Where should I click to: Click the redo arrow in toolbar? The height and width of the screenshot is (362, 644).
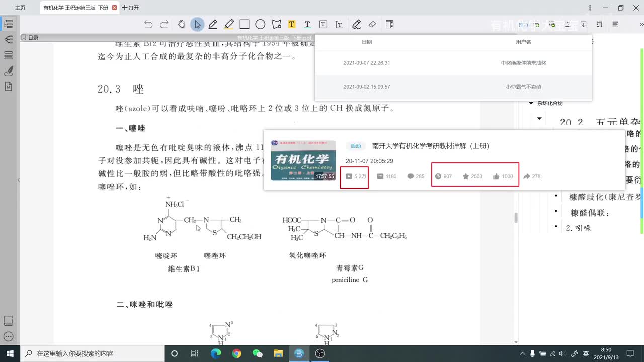pyautogui.click(x=164, y=24)
